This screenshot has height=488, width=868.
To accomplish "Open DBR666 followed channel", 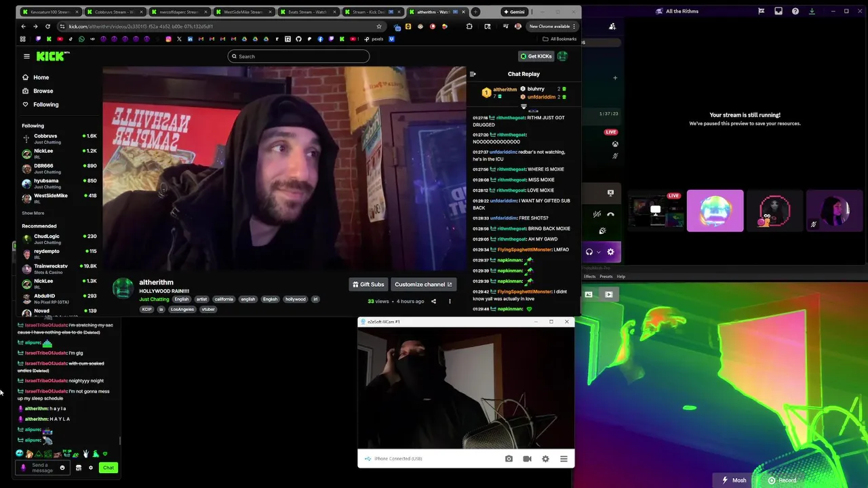I will pos(60,168).
